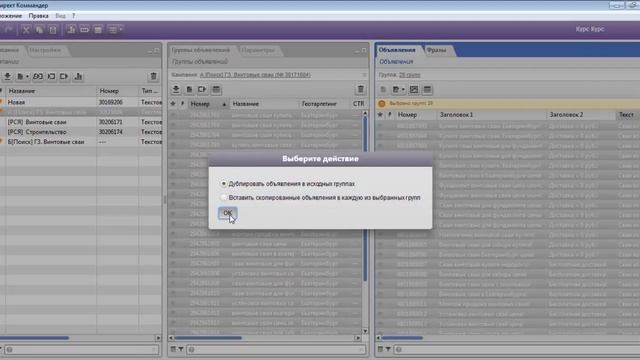Click add campaign icon in left panel
Image resolution: width=640 pixels, height=360 pixels.
point(20,76)
